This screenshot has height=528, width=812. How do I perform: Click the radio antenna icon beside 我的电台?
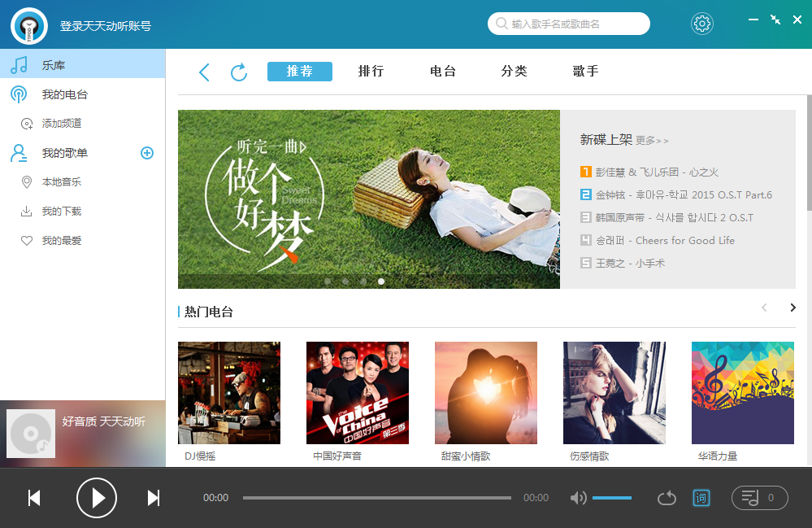tap(19, 94)
